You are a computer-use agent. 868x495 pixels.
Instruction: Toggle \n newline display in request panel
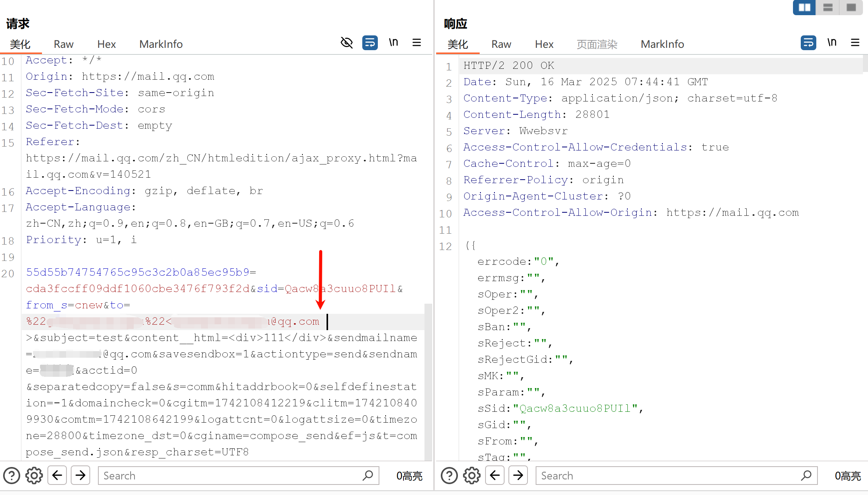(393, 42)
